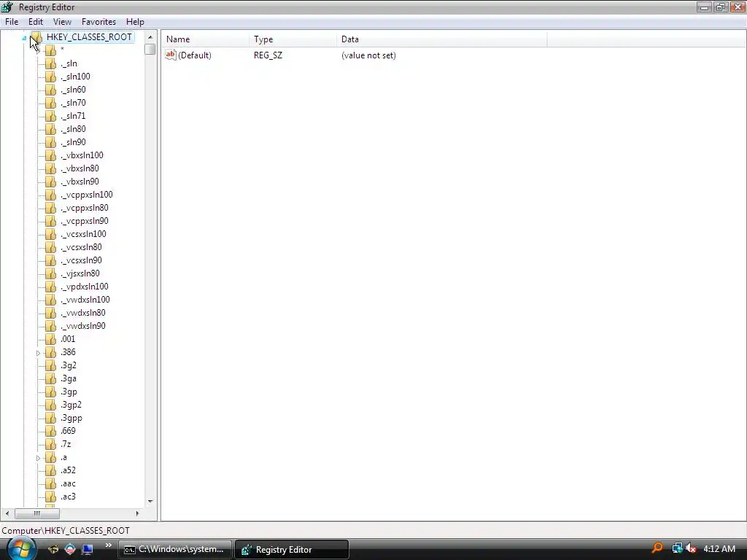
Task: Select the ._vcppxsln80 key
Action: point(85,208)
